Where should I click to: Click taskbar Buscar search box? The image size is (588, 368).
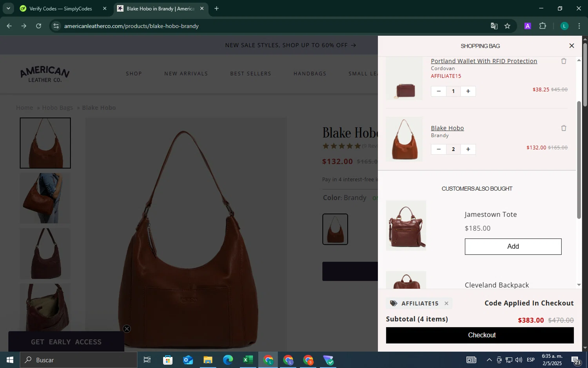click(x=78, y=360)
